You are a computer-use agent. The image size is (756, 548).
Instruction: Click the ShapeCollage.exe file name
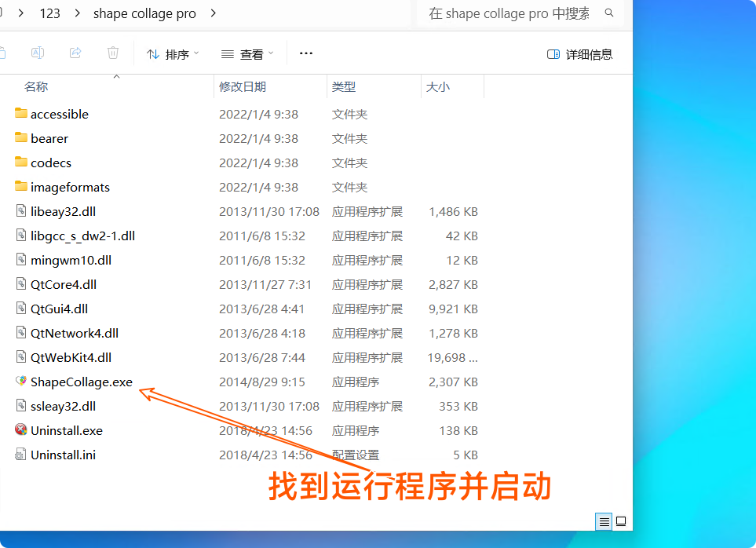[82, 382]
